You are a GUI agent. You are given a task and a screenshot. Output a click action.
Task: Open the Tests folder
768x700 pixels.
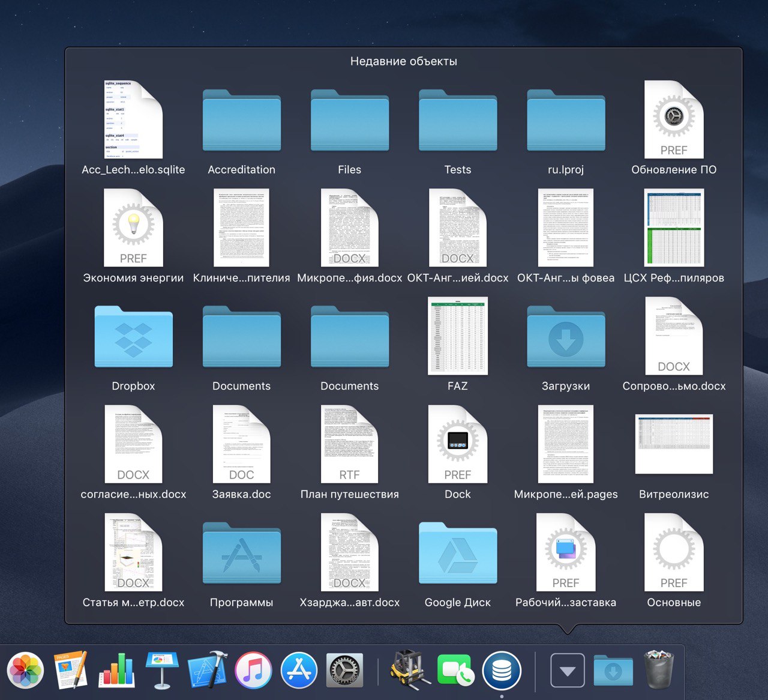point(457,120)
